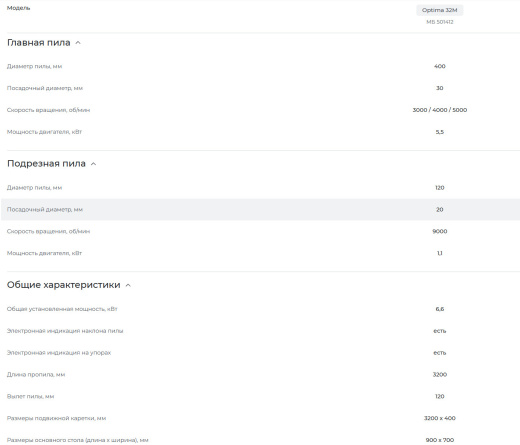Click the total power value 6,6
Screen dimensions: 520x445
[x=440, y=309]
